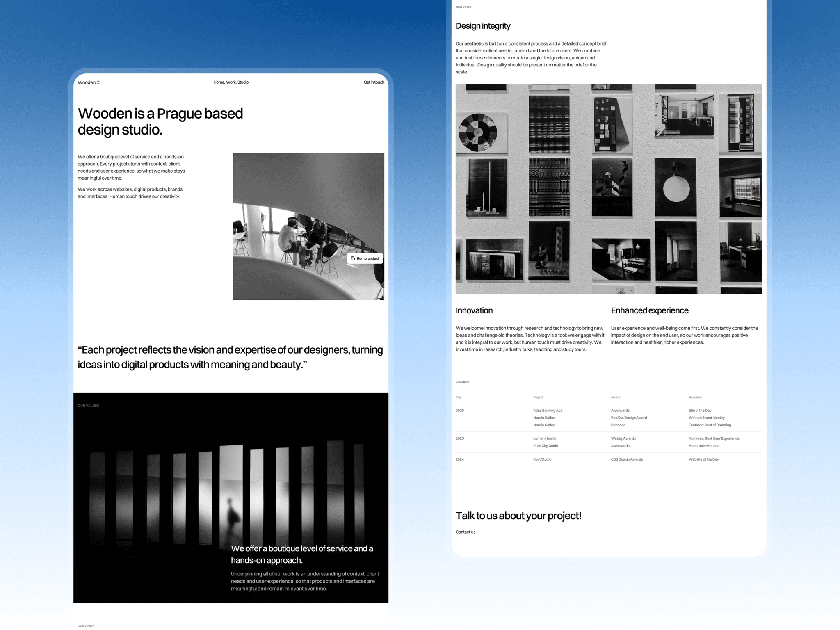
Task: Click the 'Wooden is a Prague based design studio.' headline
Action: click(160, 121)
